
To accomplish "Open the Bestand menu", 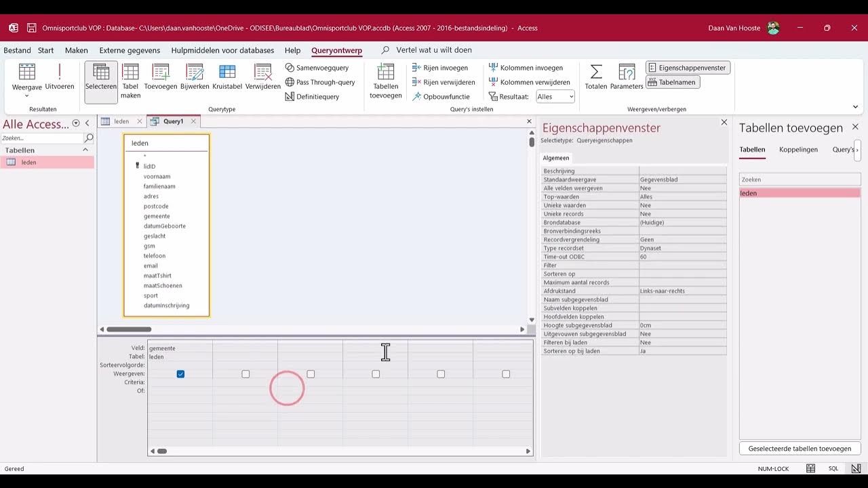I will 17,50.
